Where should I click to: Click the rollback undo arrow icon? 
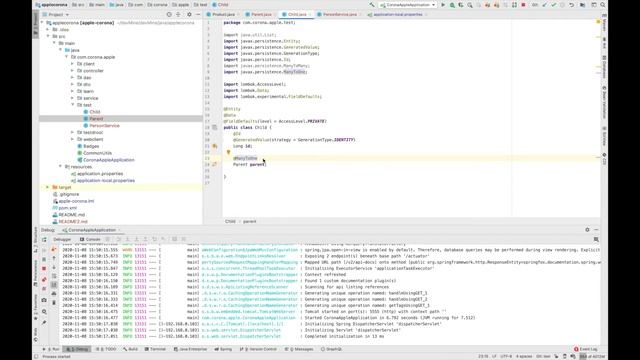click(x=571, y=5)
